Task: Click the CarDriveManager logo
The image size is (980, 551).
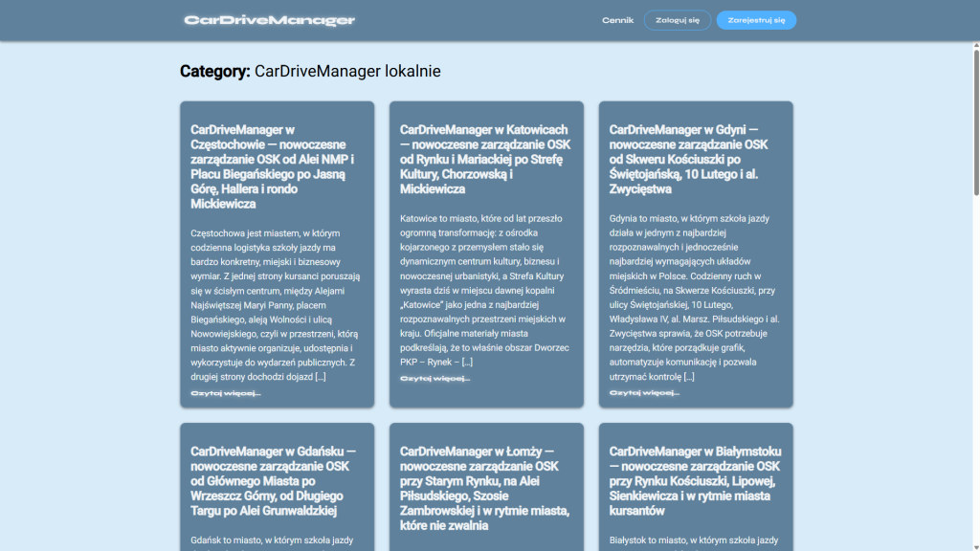Action: pyautogui.click(x=269, y=20)
